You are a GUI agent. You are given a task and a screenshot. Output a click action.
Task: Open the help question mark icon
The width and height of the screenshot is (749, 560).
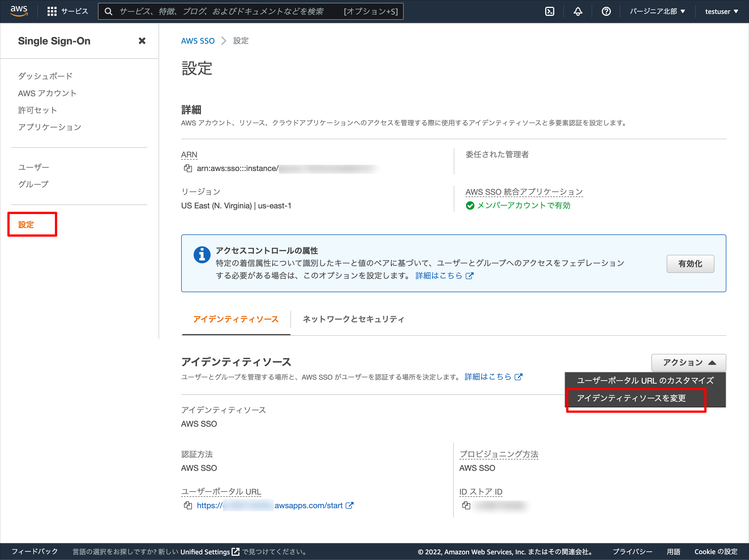(x=606, y=12)
